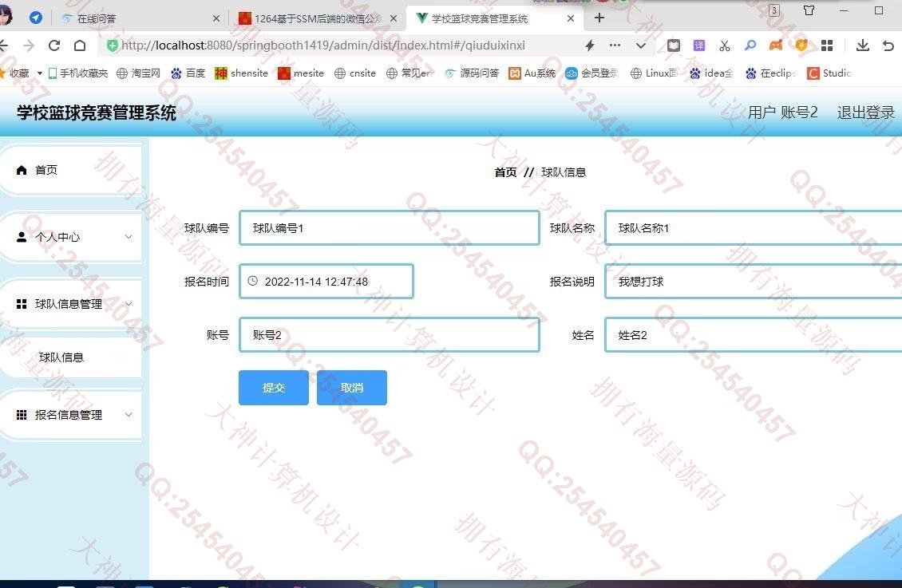Open the browser home page icon

[x=80, y=45]
